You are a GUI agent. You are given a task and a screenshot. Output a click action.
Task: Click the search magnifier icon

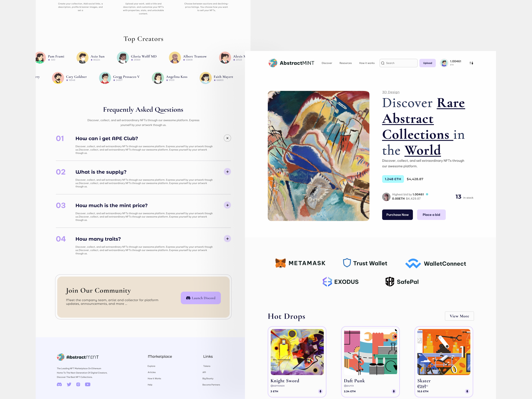click(x=383, y=63)
